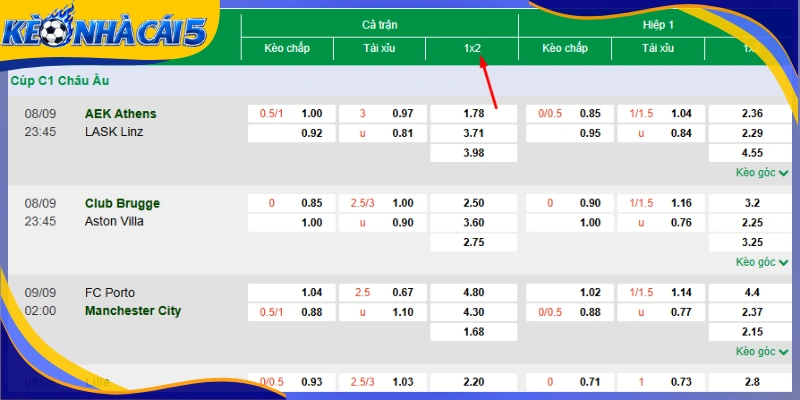
Task: Select Brugge match full-match 1x2 odds 3.60
Action: click(473, 223)
